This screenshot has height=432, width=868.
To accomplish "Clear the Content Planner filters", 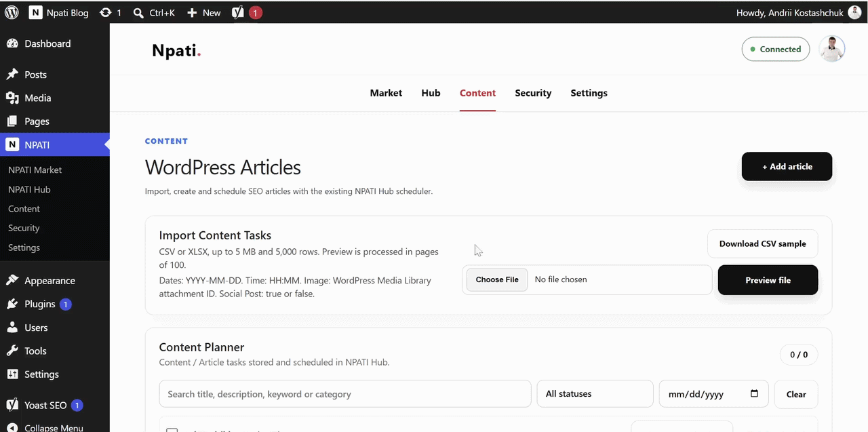I will 796,394.
